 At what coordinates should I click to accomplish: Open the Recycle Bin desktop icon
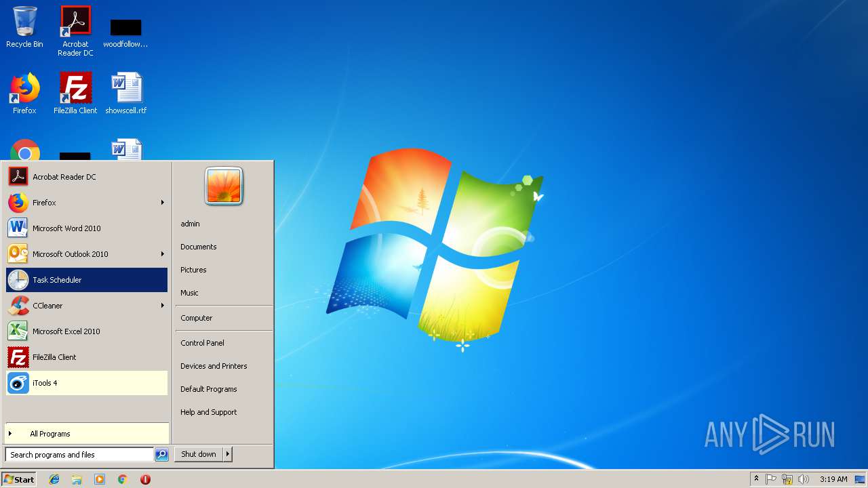click(24, 27)
